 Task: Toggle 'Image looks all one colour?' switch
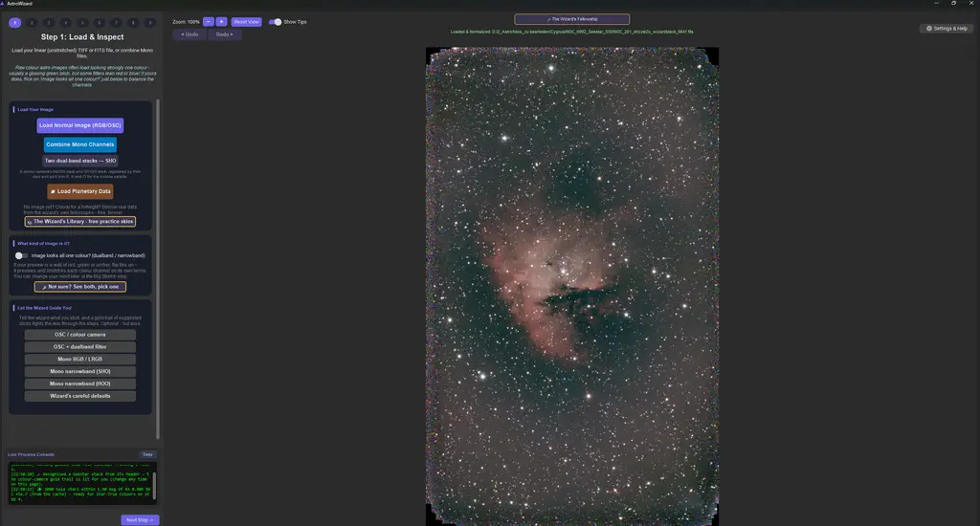tap(21, 255)
